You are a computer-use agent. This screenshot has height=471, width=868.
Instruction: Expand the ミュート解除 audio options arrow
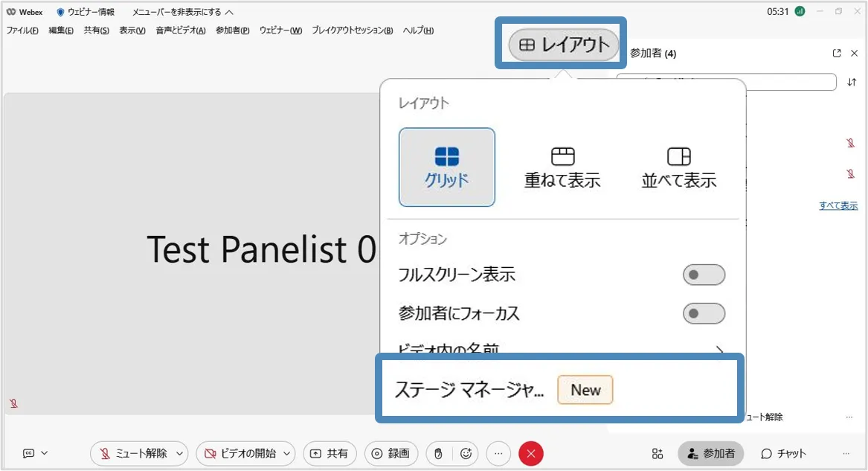(x=179, y=453)
